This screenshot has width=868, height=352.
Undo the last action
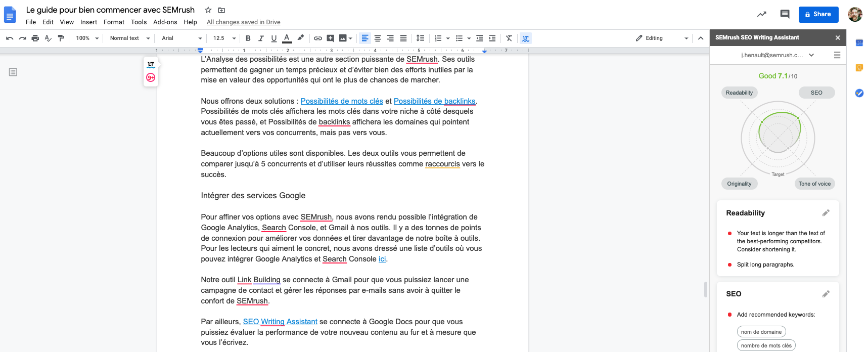10,38
